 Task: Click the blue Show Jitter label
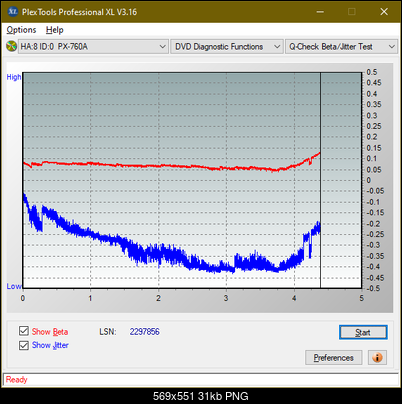(50, 345)
